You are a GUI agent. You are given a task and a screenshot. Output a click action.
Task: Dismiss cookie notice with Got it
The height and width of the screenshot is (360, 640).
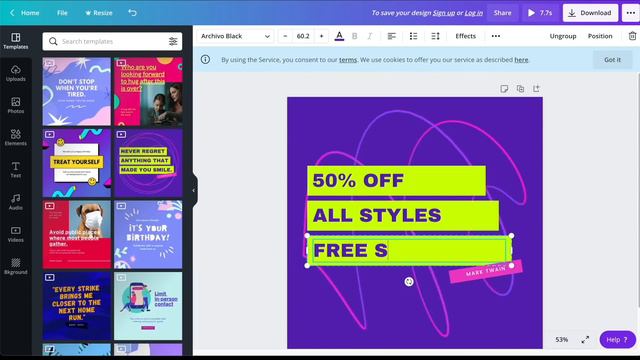pos(612,60)
